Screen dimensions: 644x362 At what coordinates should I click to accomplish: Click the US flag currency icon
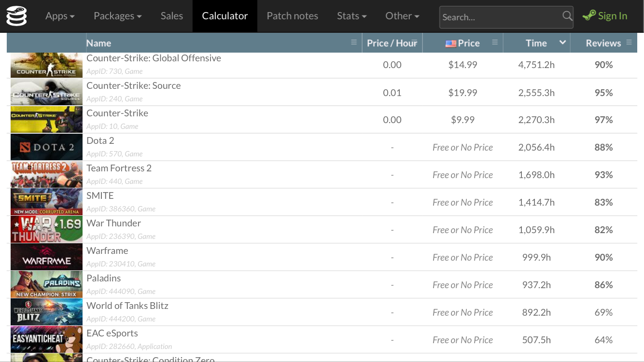pyautogui.click(x=450, y=43)
